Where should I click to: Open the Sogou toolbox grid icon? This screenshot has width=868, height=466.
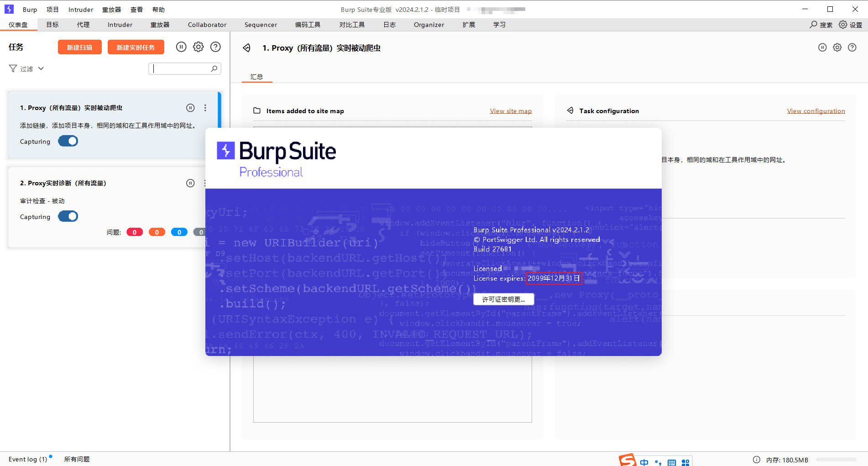click(x=685, y=462)
